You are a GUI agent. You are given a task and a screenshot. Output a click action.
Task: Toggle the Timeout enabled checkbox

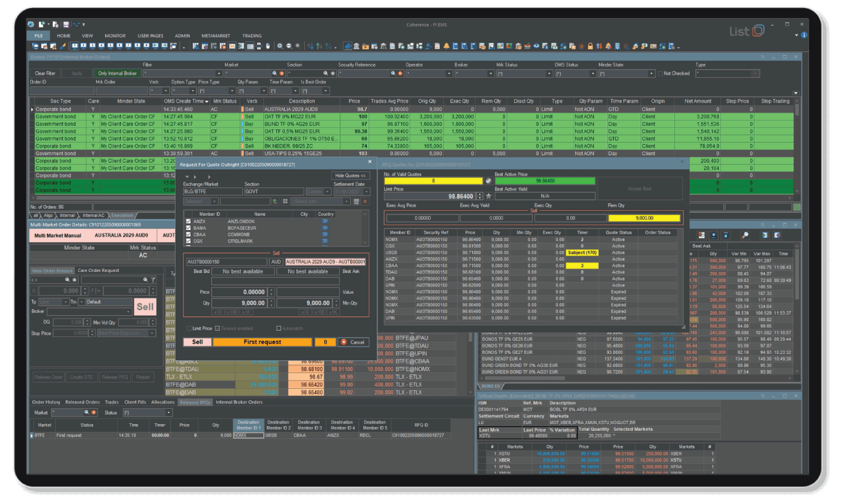(x=218, y=329)
